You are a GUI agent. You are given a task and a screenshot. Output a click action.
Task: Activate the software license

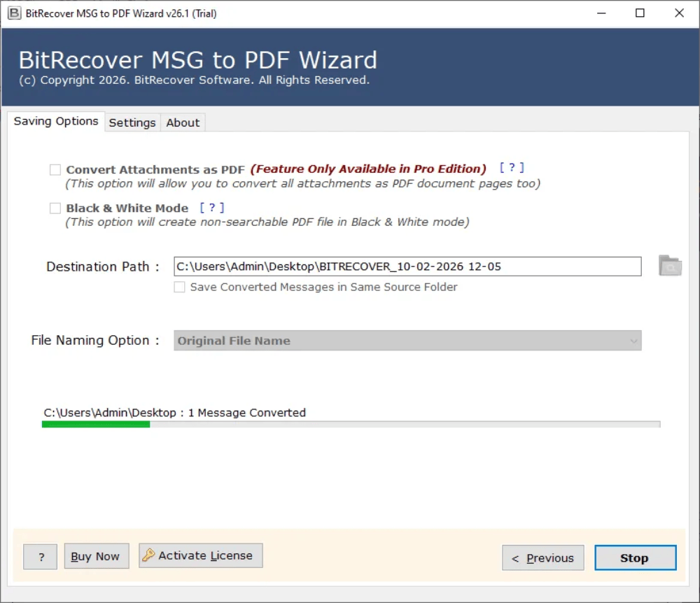click(200, 555)
